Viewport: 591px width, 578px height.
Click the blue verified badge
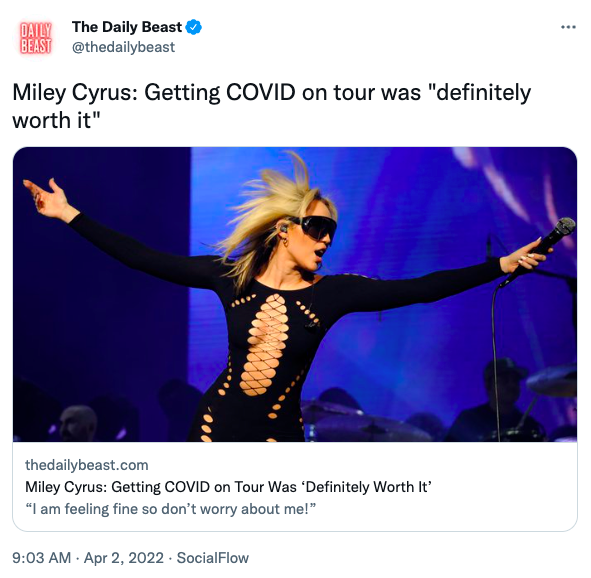(x=194, y=27)
